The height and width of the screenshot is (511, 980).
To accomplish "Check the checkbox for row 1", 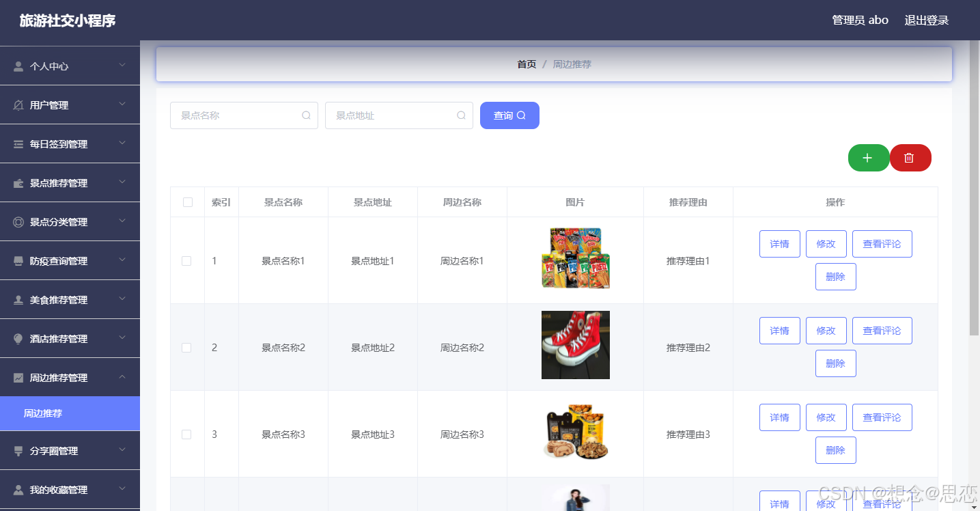I will (x=186, y=261).
